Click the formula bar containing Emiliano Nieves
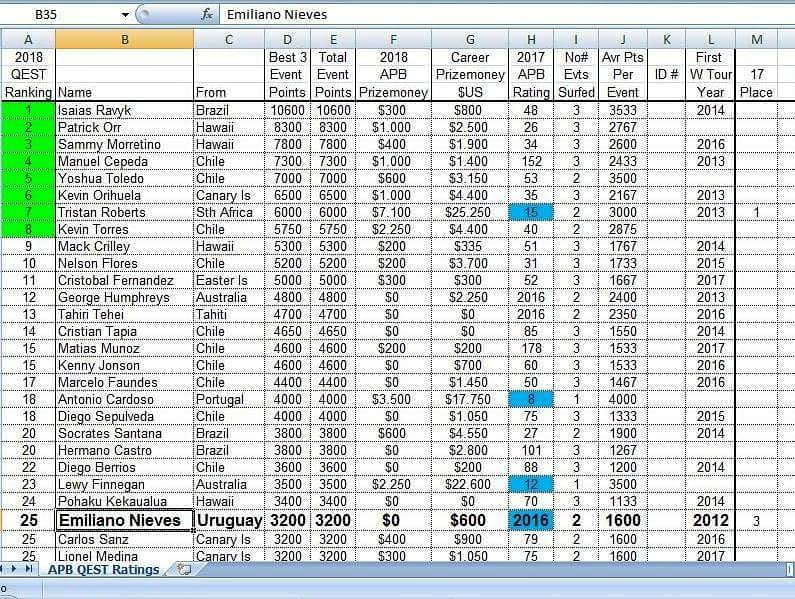 tap(507, 14)
